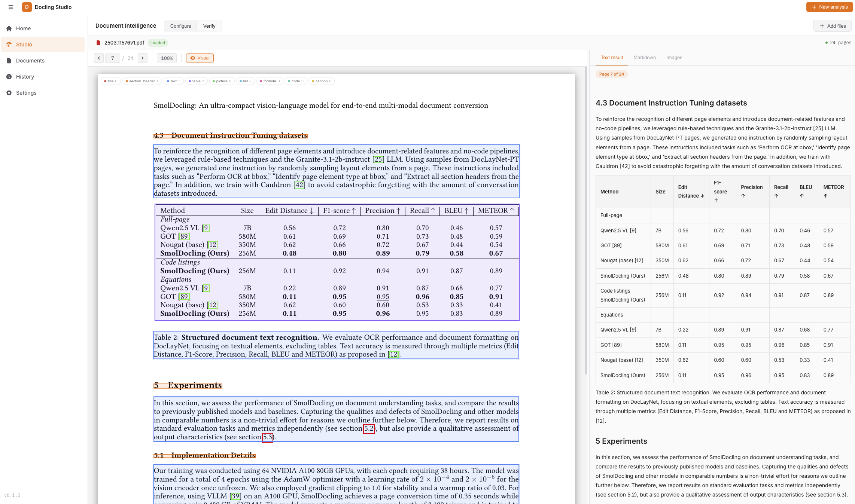The image size is (855, 504).
Task: Click the Add files button
Action: click(833, 26)
